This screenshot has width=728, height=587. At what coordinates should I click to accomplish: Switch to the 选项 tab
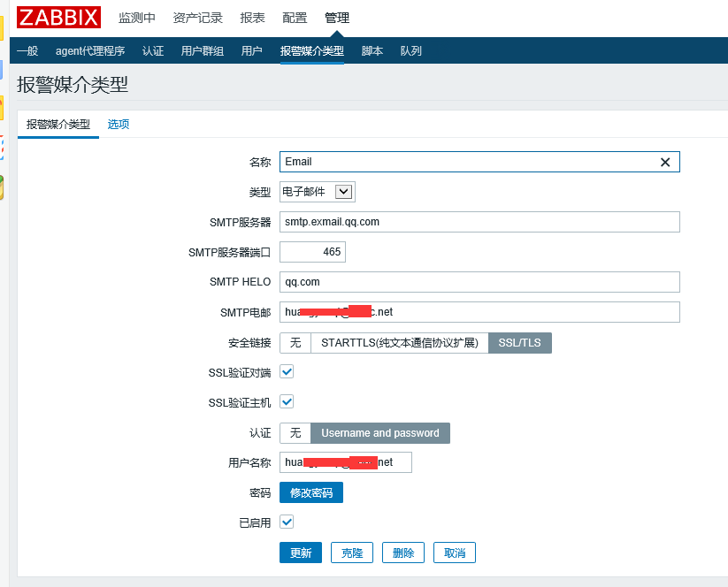click(119, 125)
